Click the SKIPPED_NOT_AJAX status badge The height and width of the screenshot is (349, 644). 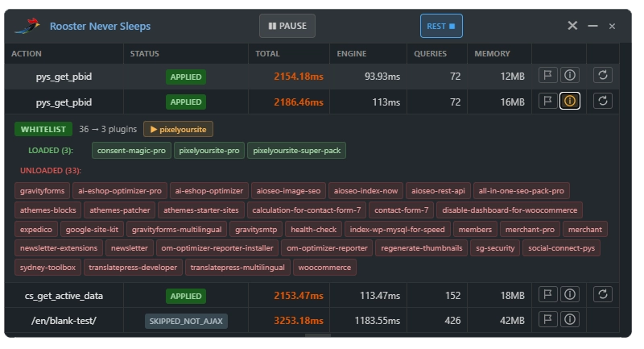point(186,321)
